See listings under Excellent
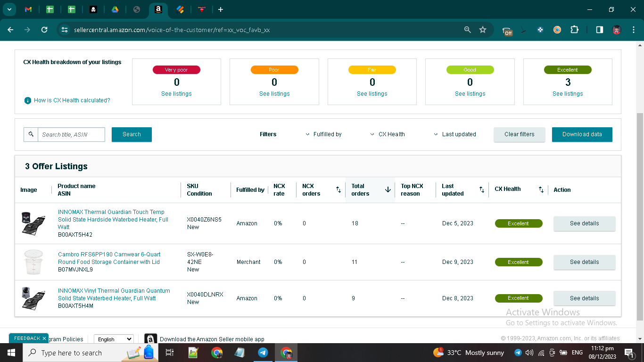Screen dimensions: 644x362 (568, 94)
